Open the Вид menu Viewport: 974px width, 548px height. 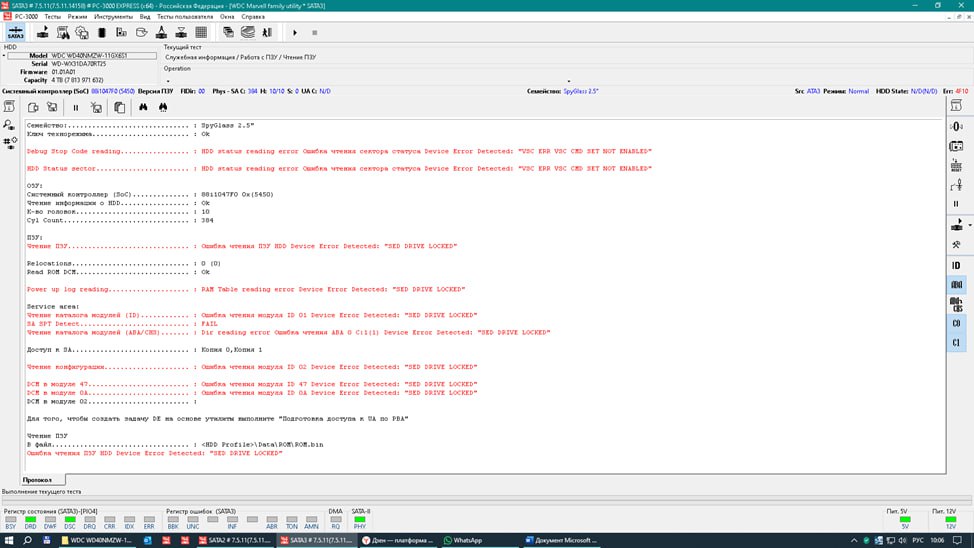tap(145, 17)
